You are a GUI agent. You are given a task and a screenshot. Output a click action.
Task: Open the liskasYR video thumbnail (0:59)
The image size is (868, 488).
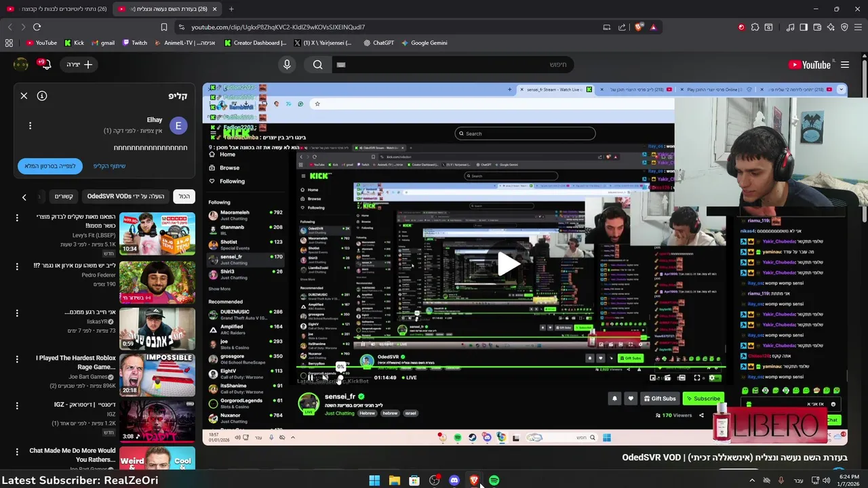click(157, 329)
